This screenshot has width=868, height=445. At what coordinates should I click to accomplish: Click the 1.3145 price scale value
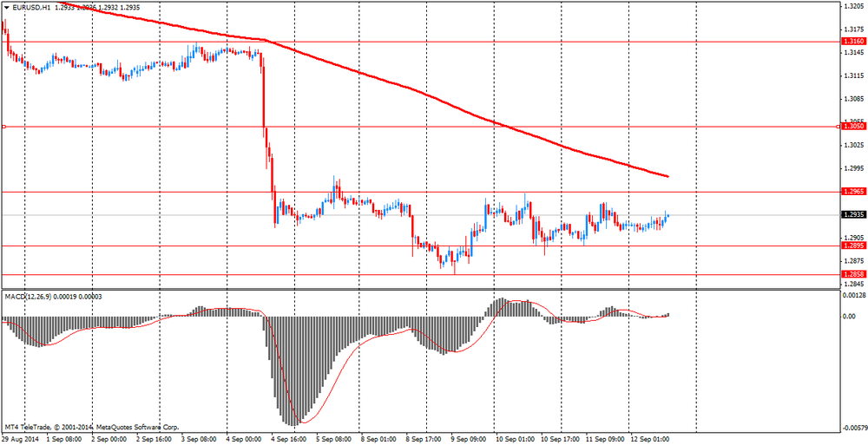[852, 53]
